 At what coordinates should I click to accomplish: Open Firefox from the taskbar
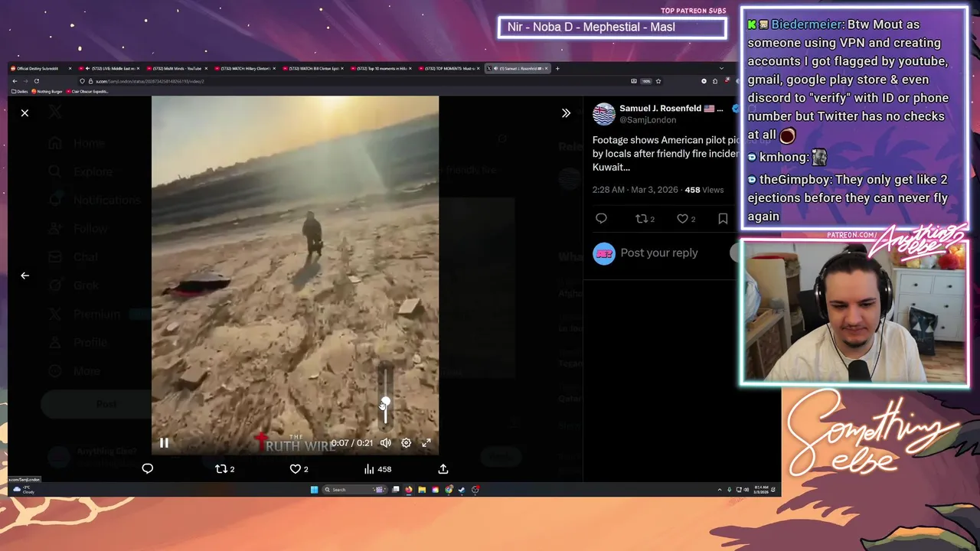408,490
